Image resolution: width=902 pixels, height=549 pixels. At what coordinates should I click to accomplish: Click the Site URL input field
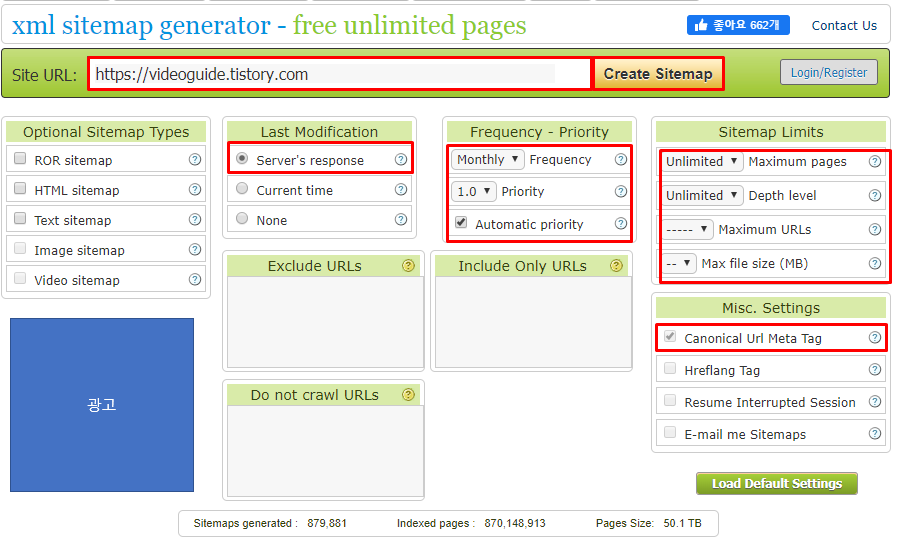[339, 74]
